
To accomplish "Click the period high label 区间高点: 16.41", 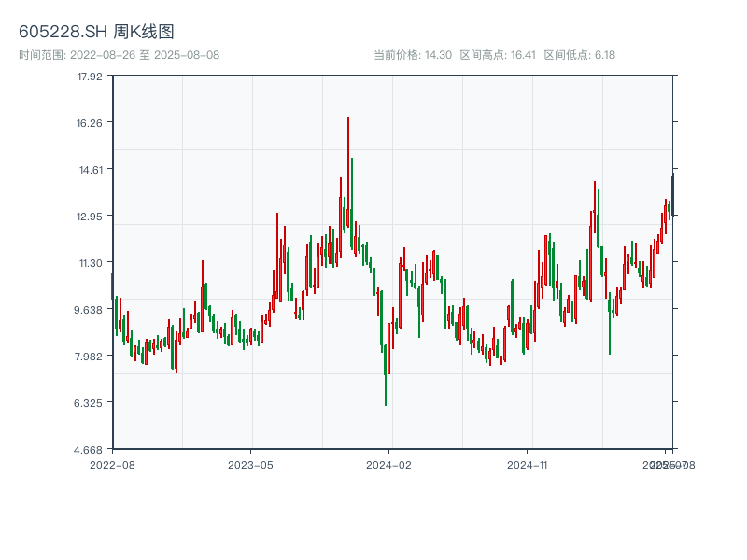I will 498,55.
